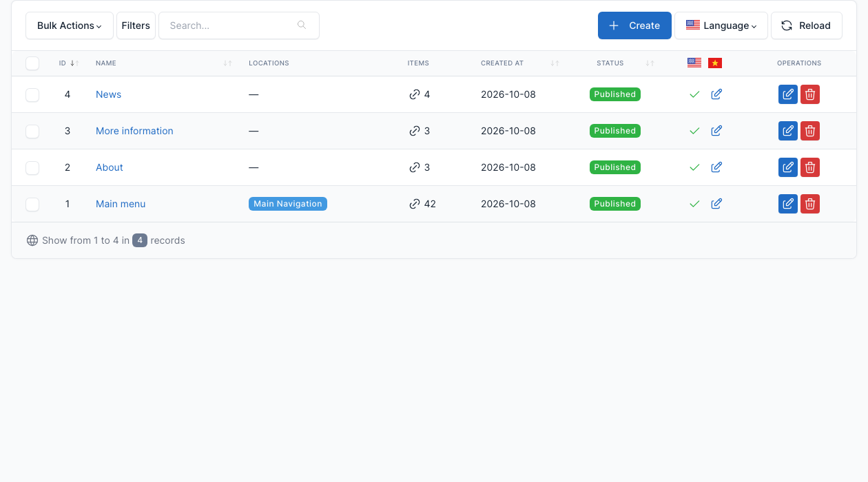Open the Filters panel
The height and width of the screenshot is (482, 868).
(136, 25)
